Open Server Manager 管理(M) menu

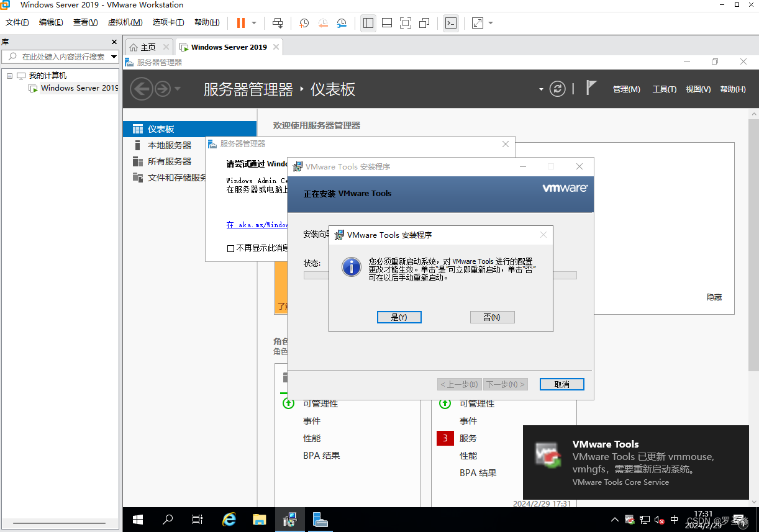coord(626,89)
